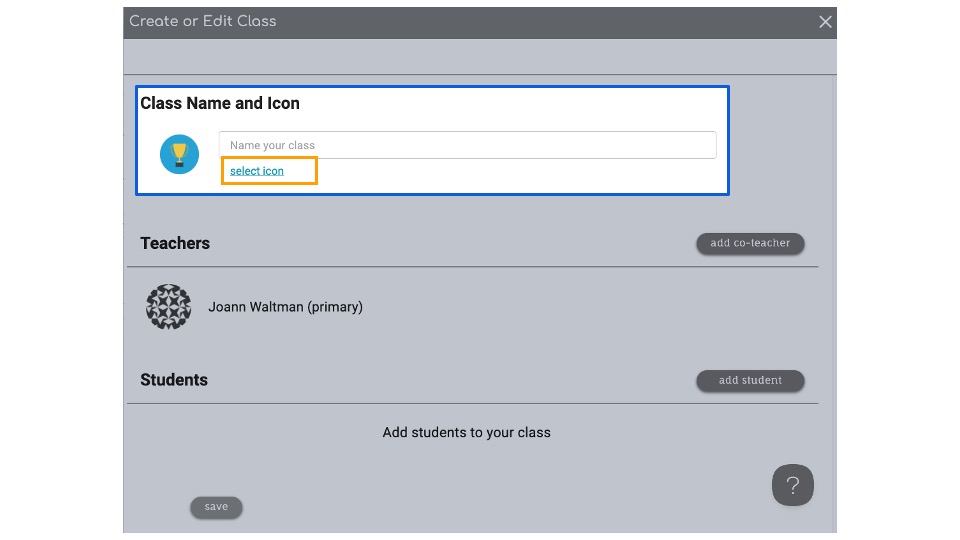
Task: Select the 'Joann Waltman (primary)' teacher name
Action: pos(285,307)
